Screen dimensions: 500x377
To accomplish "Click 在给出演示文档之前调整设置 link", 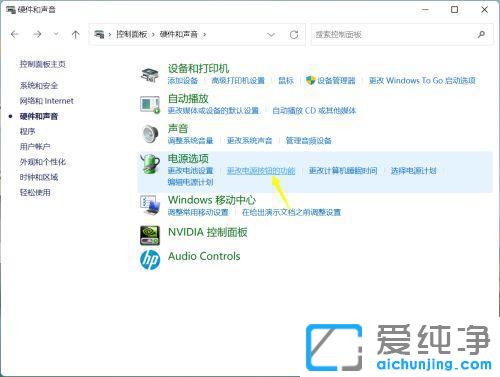I will [291, 212].
